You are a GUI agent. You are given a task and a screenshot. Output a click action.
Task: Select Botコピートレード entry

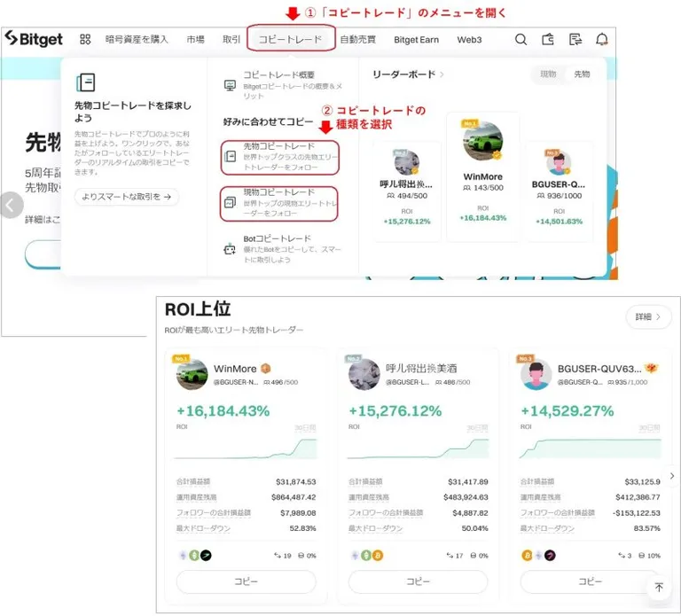tap(283, 249)
